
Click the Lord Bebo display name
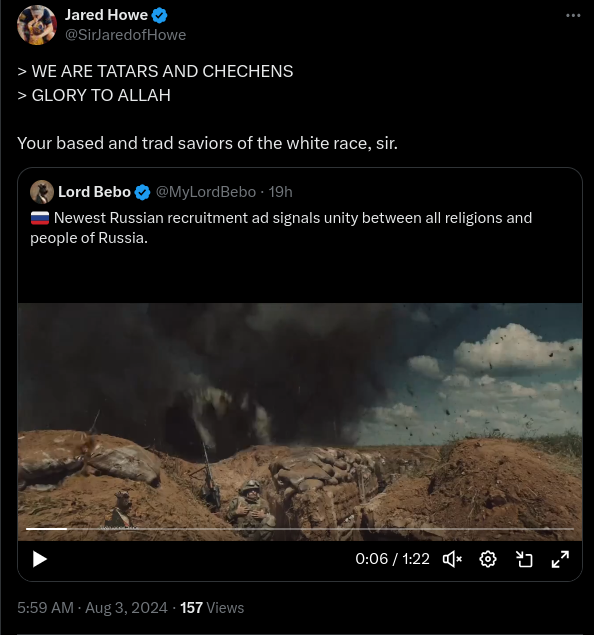(94, 192)
